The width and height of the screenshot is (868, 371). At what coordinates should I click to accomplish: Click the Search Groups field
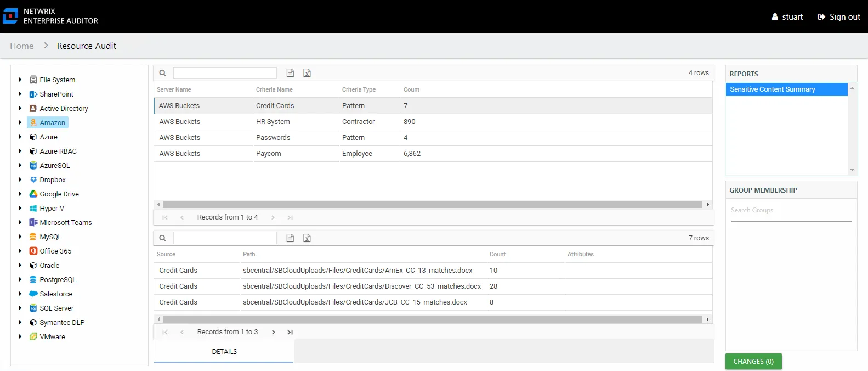tap(791, 211)
